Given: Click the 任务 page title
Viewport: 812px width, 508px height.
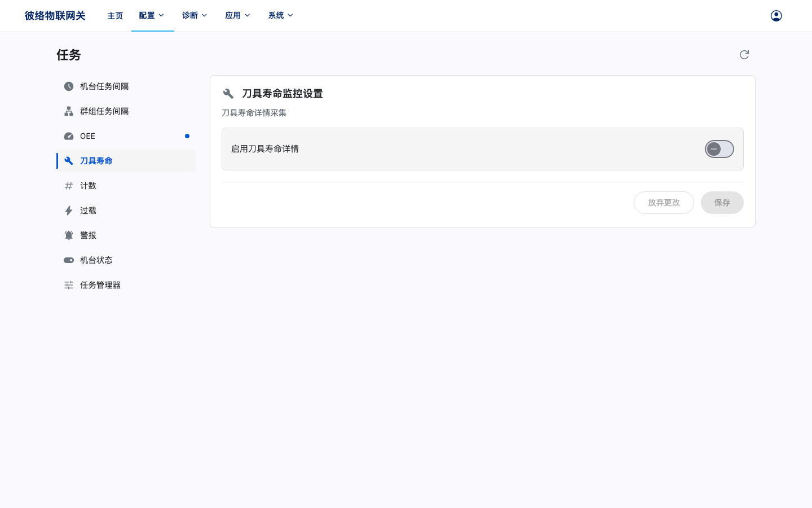Looking at the screenshot, I should pyautogui.click(x=69, y=55).
